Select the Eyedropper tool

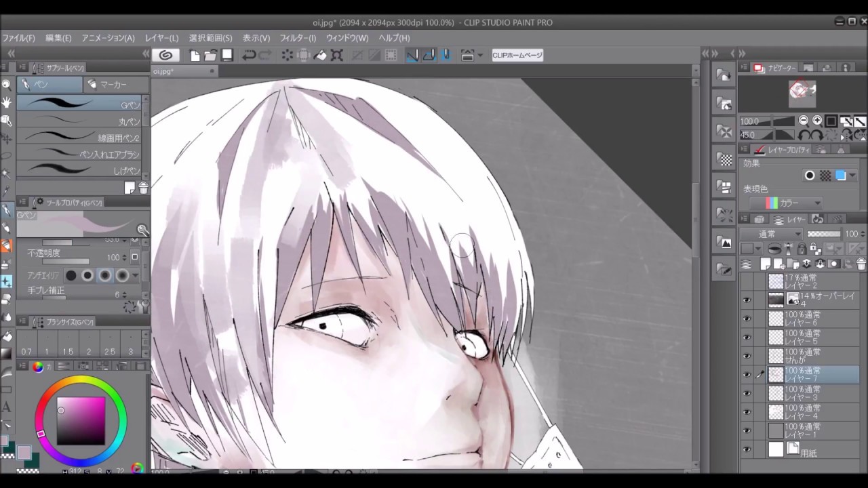[x=6, y=192]
